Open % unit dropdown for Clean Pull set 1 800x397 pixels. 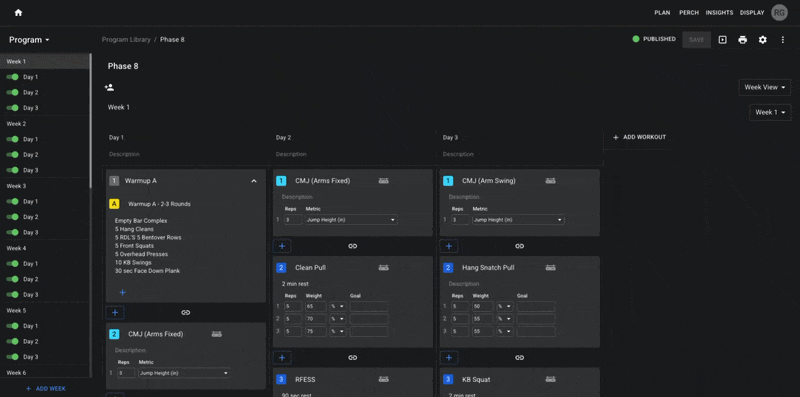tap(338, 307)
